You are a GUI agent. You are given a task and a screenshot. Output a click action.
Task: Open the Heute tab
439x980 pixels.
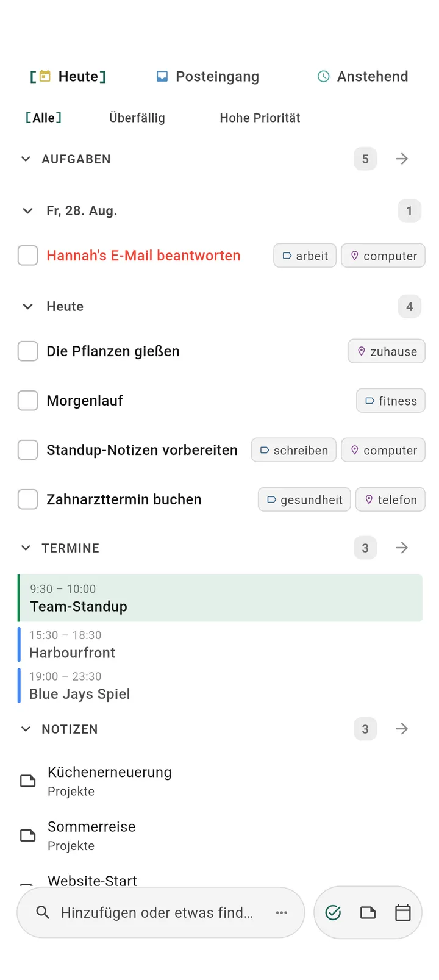point(68,76)
